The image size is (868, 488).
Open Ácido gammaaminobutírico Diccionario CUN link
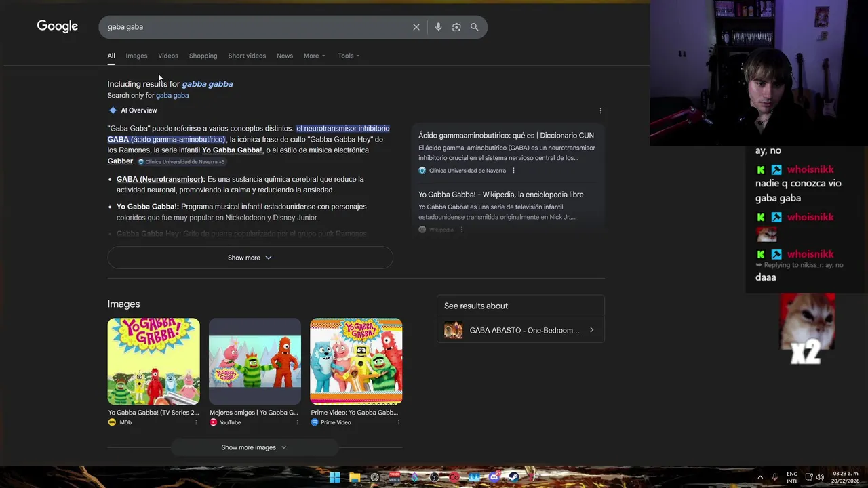click(x=506, y=136)
